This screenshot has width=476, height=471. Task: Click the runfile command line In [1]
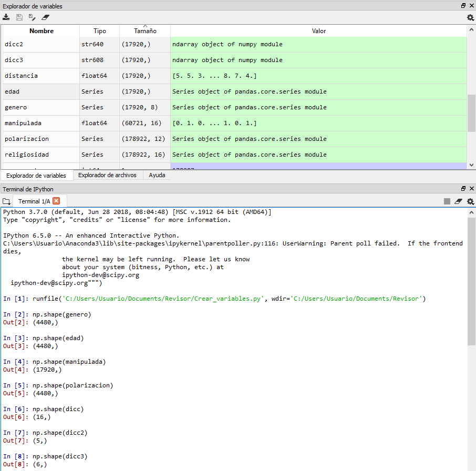pyautogui.click(x=214, y=299)
